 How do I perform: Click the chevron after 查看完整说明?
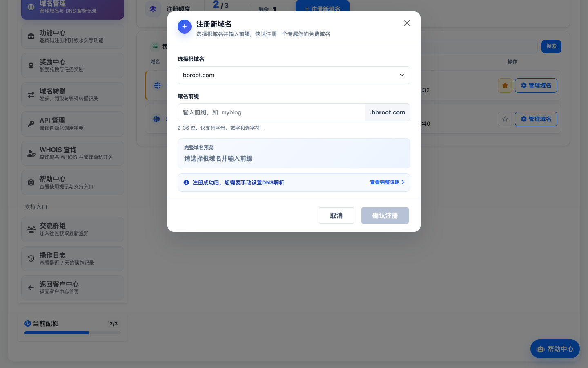pos(403,182)
